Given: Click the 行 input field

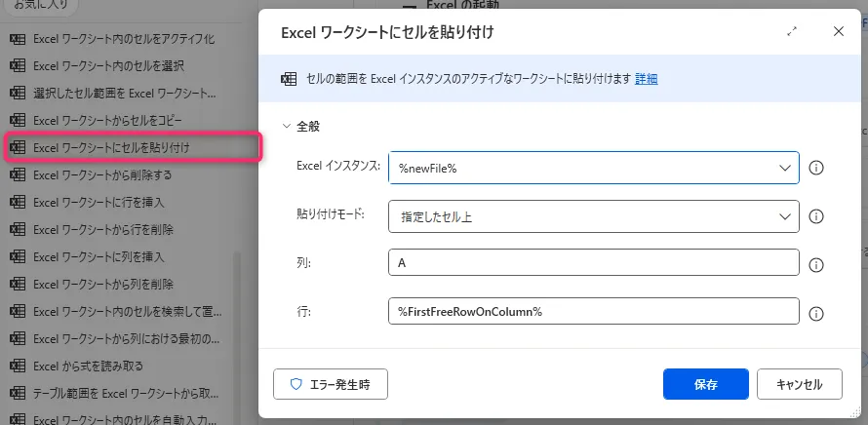Looking at the screenshot, I should point(593,311).
